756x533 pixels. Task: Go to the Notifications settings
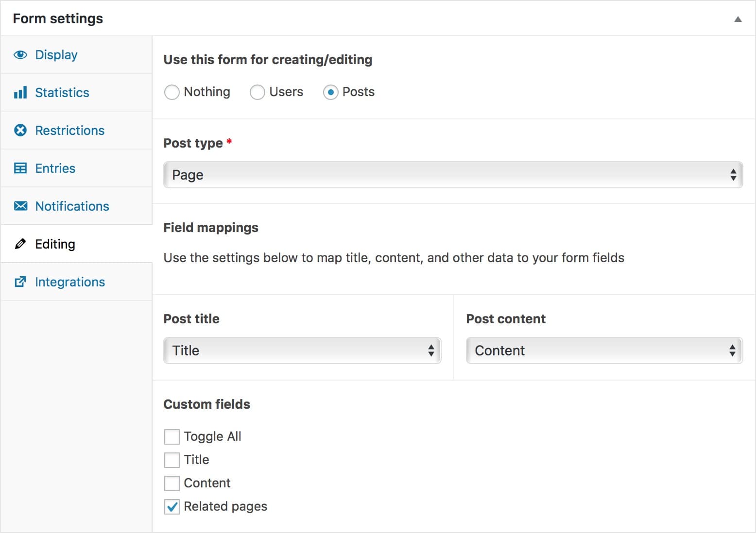pyautogui.click(x=72, y=206)
